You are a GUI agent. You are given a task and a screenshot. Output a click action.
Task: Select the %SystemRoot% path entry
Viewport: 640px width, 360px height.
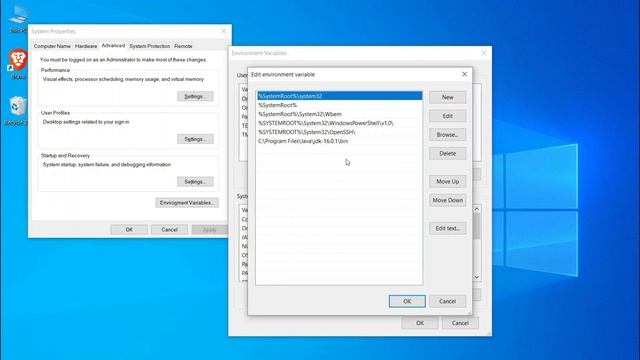[339, 105]
